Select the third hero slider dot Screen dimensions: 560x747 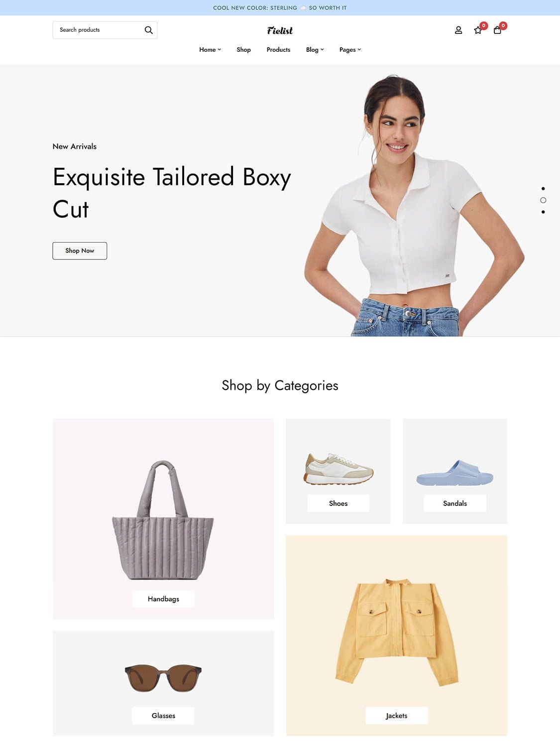pos(543,212)
